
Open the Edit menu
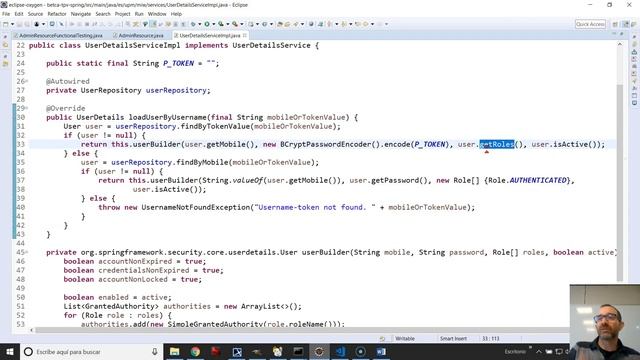[x=19, y=14]
